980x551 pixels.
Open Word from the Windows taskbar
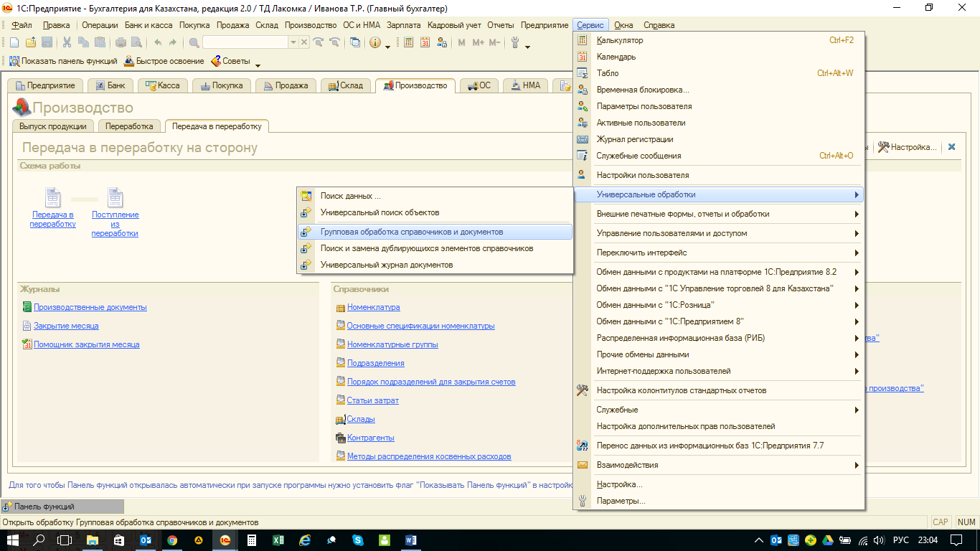tap(411, 540)
